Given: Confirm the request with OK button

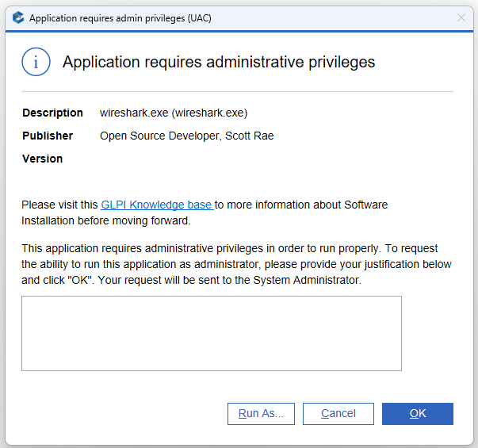Looking at the screenshot, I should [418, 414].
